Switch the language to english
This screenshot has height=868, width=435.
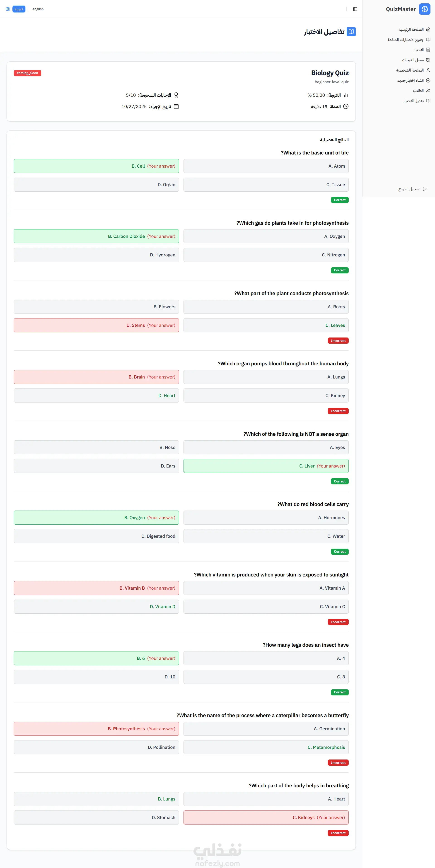38,9
